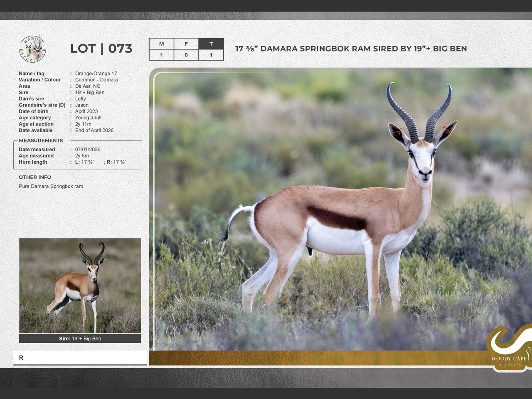Click the OTHER INFO heading
Screen dimensions: 532x399
tap(35, 177)
